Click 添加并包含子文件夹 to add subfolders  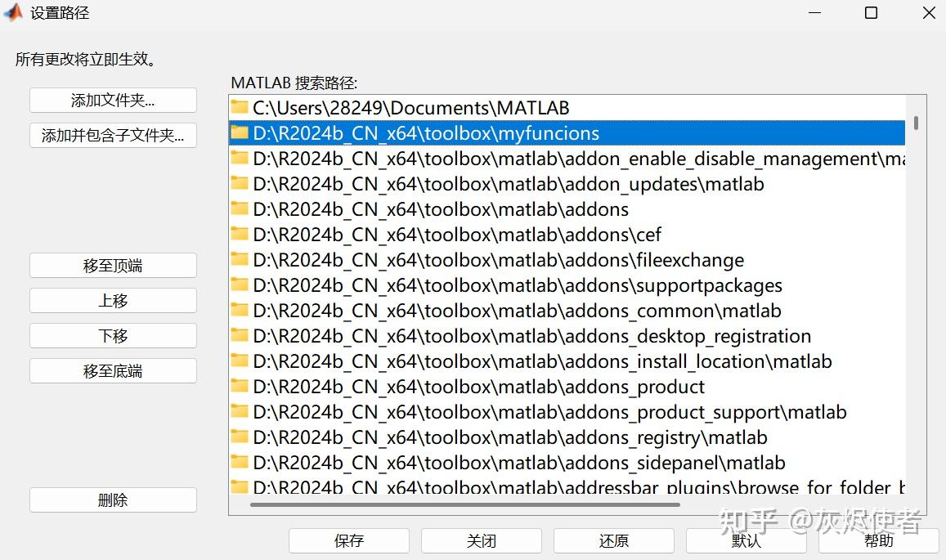click(112, 135)
